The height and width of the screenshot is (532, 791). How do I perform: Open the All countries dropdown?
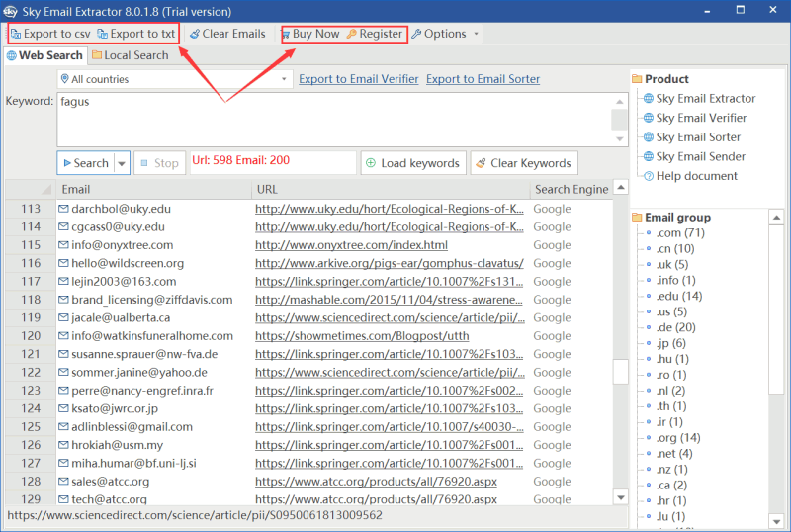(174, 79)
